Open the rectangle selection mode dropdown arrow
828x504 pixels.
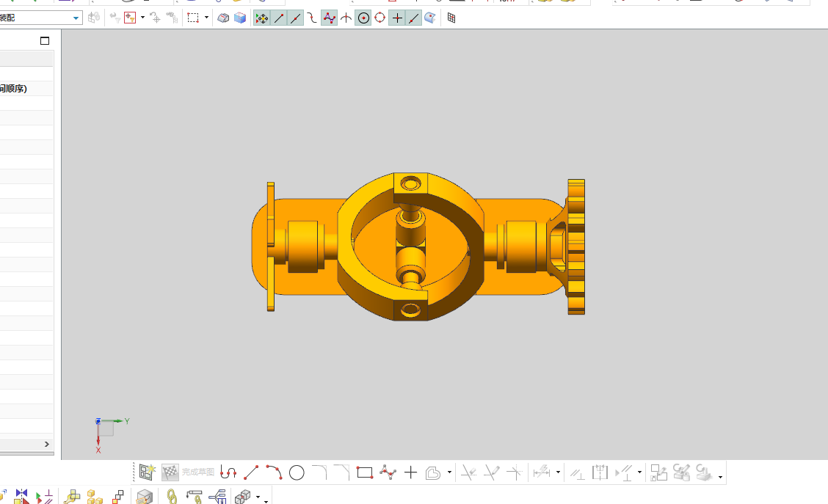pos(206,18)
